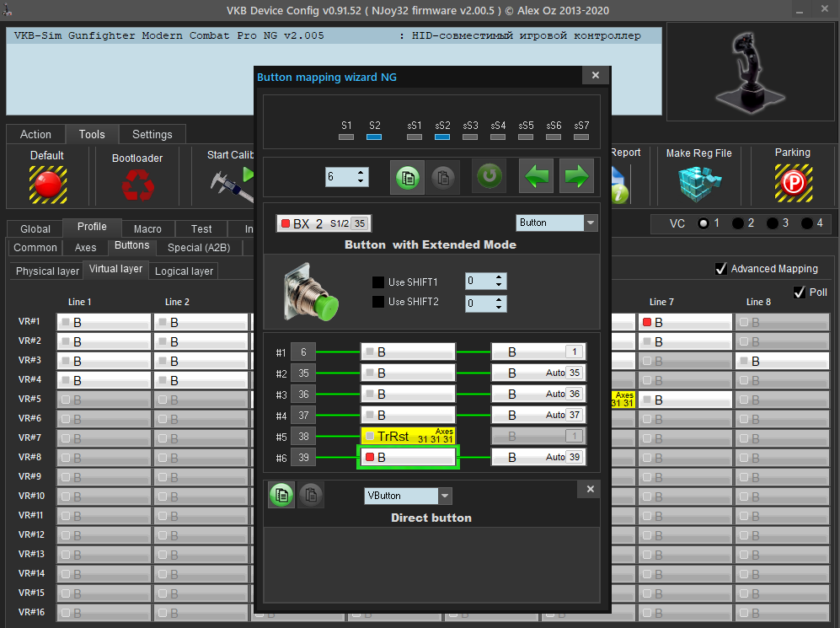This screenshot has height=628, width=840.
Task: Select row #6 highlighted B mapping
Action: tap(409, 457)
